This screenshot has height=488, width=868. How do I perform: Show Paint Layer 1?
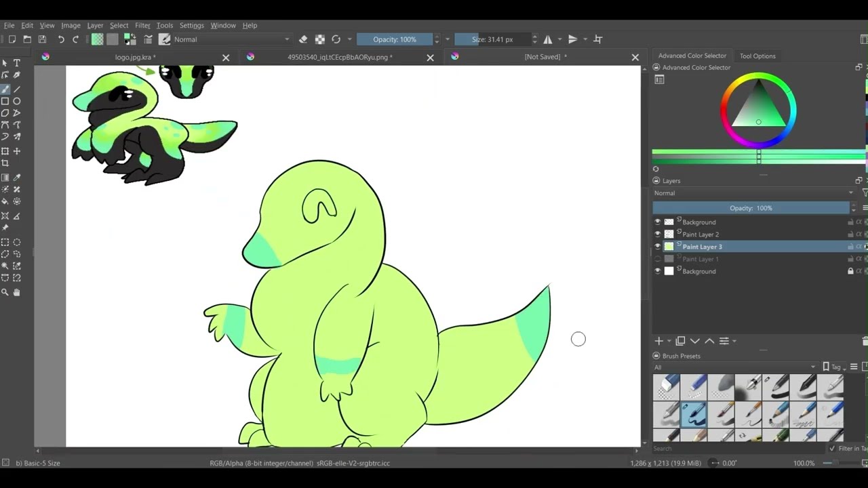click(x=657, y=259)
